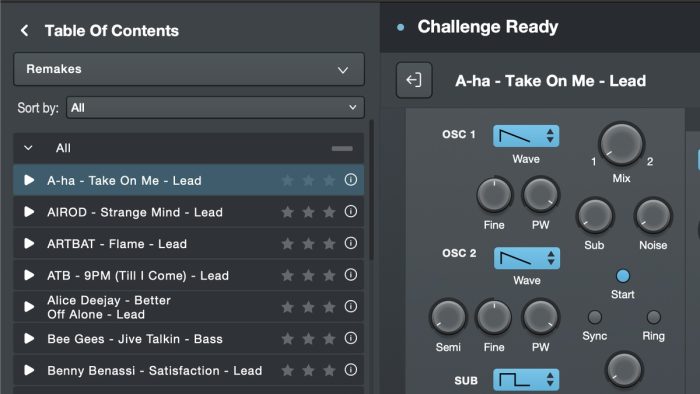The width and height of the screenshot is (700, 394).
Task: Open info for A-ha - Take On Me
Action: pos(351,179)
